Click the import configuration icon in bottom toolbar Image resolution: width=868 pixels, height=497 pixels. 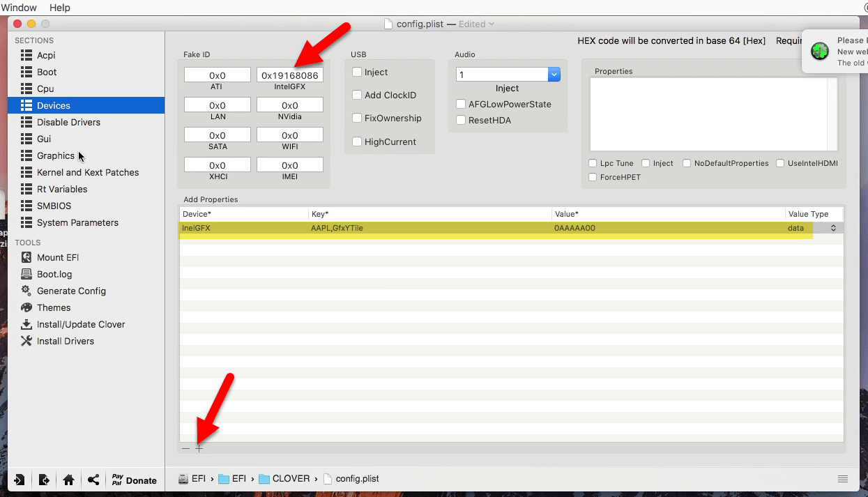click(x=19, y=480)
